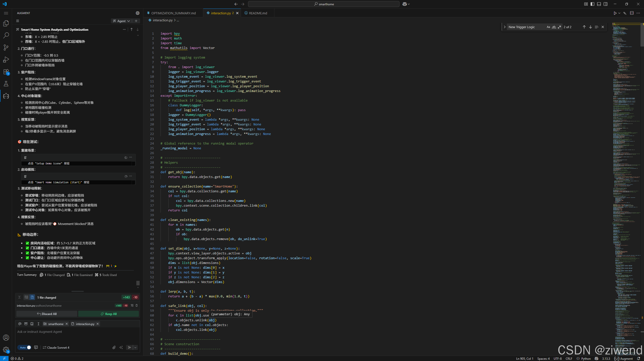Viewport: 644px width, 361px height.
Task: Select the interaction.py editor tab
Action: click(x=222, y=13)
